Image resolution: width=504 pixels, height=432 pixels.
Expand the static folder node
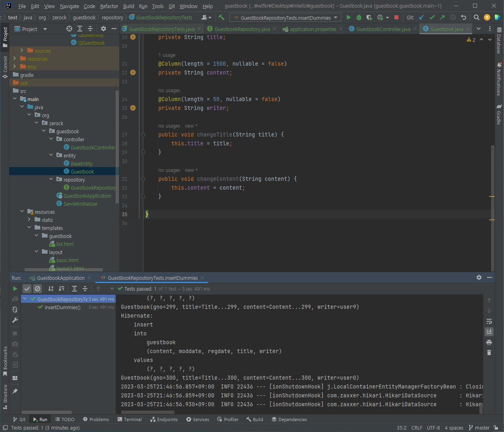29,220
